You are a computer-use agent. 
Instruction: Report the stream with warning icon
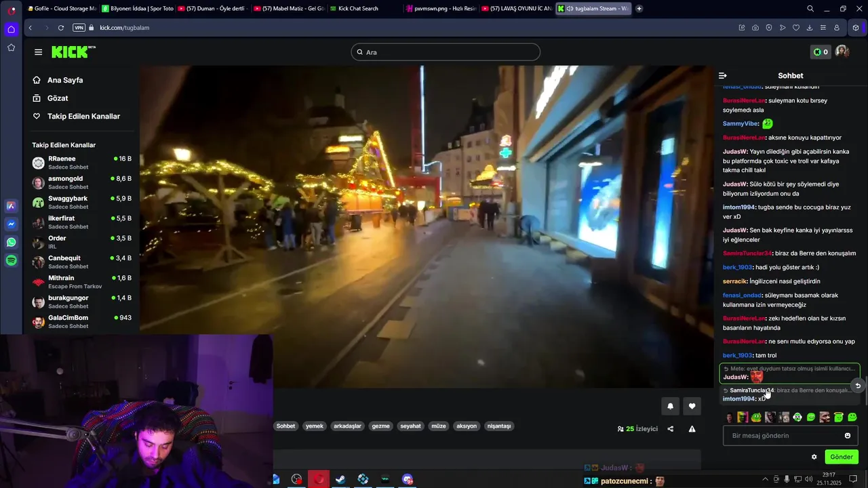click(692, 429)
